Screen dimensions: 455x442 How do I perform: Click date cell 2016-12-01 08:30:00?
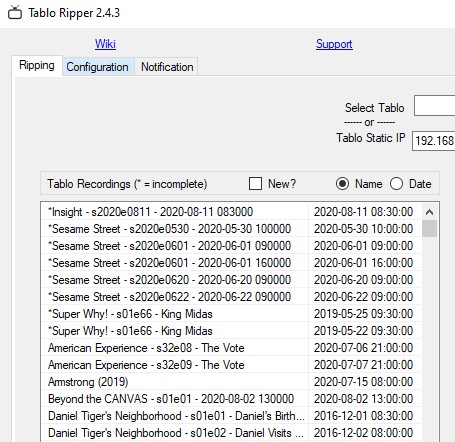point(364,416)
